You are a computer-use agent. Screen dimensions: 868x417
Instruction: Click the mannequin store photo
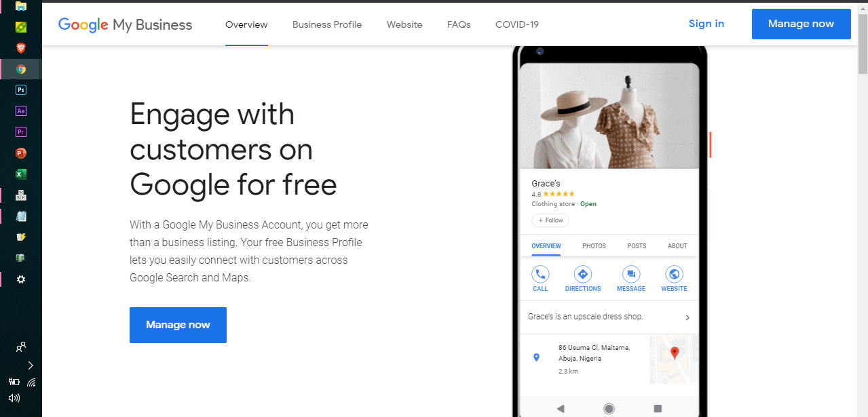pyautogui.click(x=609, y=115)
